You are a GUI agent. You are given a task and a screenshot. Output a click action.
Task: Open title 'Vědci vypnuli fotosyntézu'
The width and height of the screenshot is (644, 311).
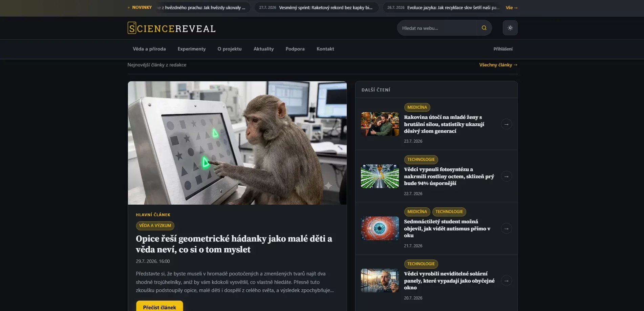click(449, 177)
